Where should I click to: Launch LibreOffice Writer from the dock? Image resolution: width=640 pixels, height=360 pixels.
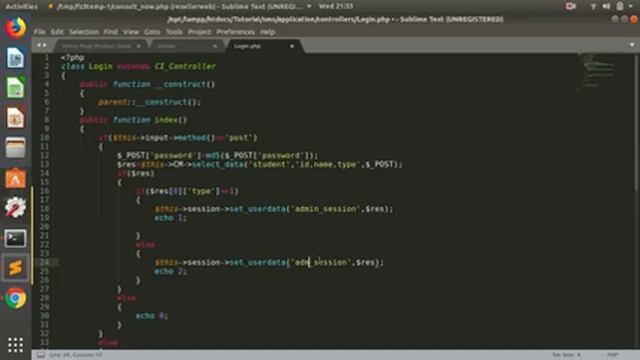(x=16, y=58)
